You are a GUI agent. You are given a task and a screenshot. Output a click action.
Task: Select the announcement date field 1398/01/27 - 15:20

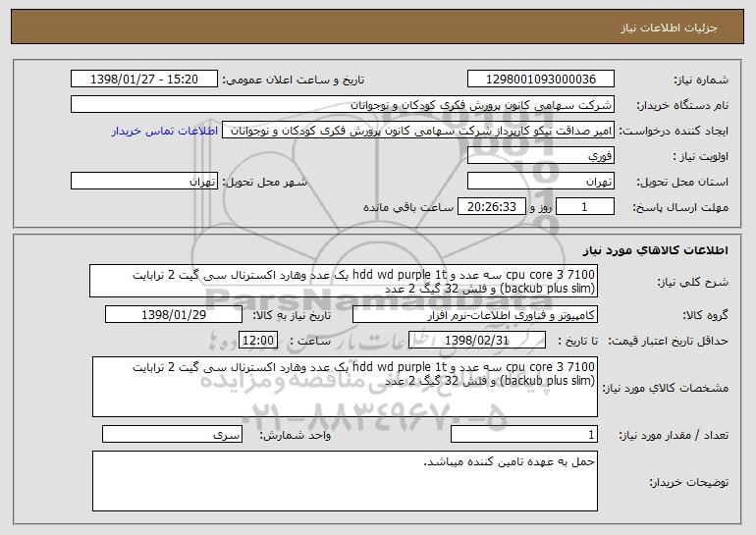[144, 79]
